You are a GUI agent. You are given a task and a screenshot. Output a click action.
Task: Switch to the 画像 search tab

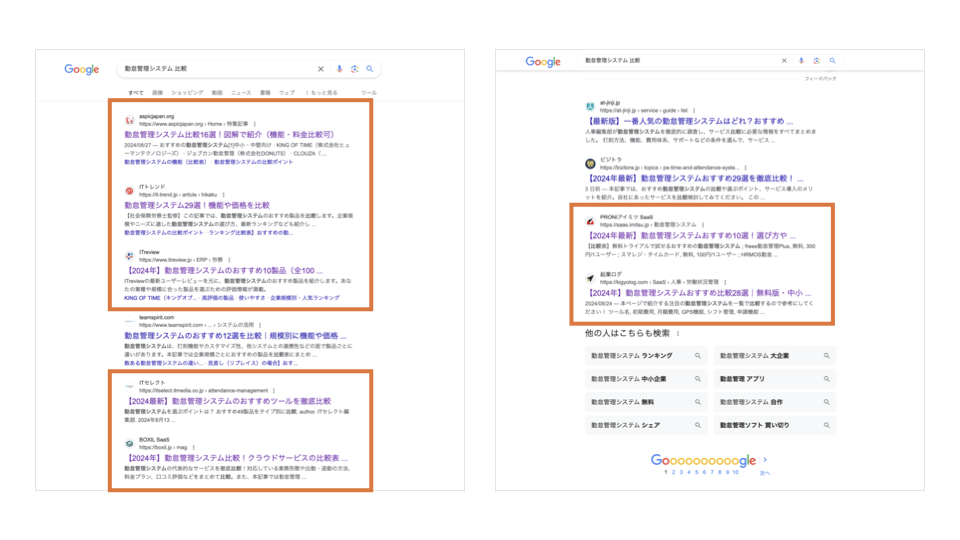157,92
